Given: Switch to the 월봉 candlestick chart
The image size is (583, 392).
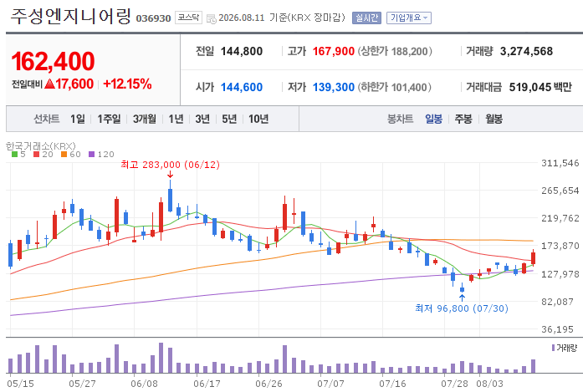Looking at the screenshot, I should point(494,119).
